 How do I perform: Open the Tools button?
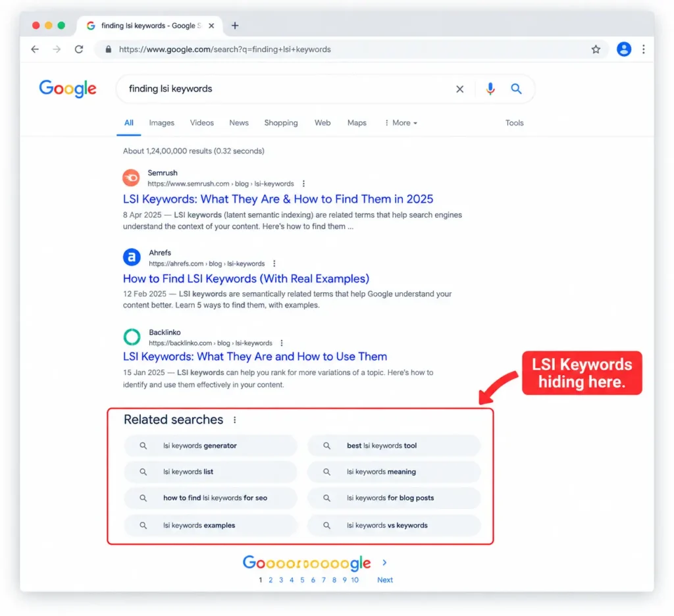(x=514, y=123)
